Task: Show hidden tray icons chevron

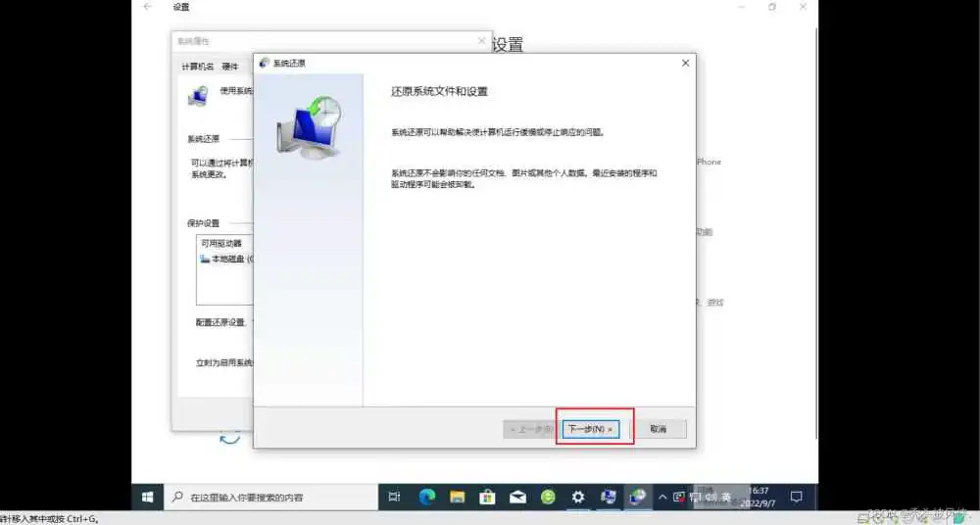Action: pyautogui.click(x=662, y=497)
